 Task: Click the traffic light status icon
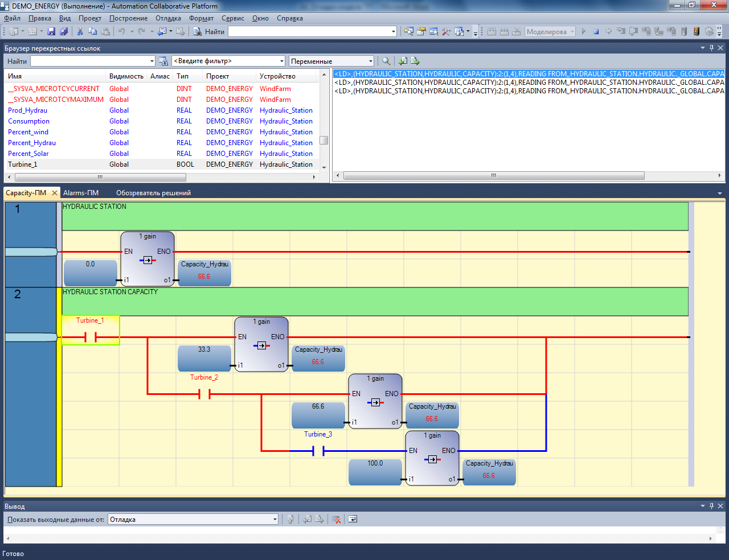[696, 31]
